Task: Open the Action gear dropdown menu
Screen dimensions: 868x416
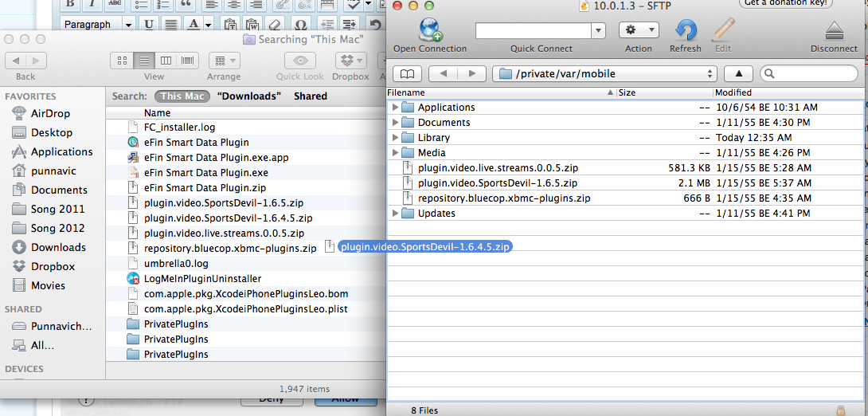Action: [x=638, y=30]
